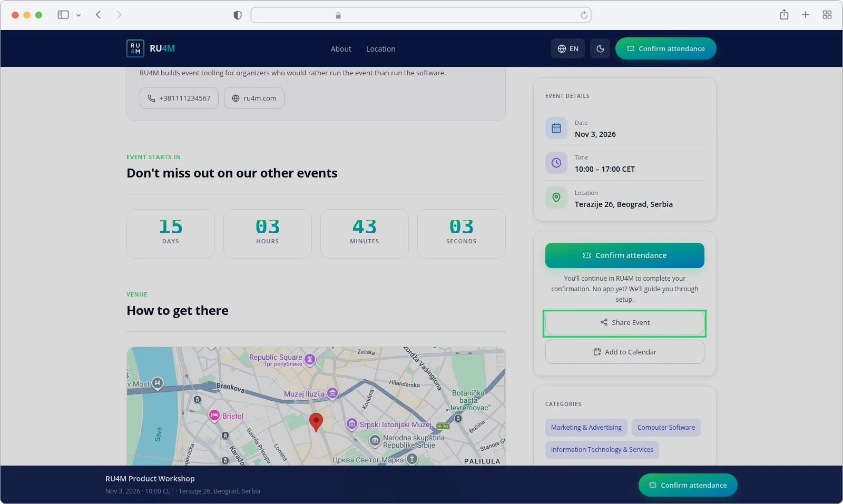843x504 pixels.
Task: Click the sidebar Confirm attendance button
Action: (x=625, y=255)
